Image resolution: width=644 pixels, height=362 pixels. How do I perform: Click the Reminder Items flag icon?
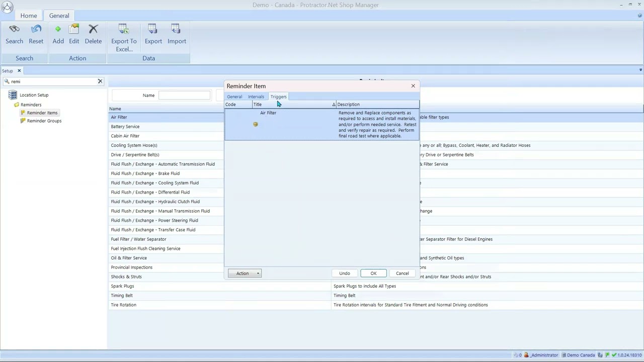coord(23,113)
